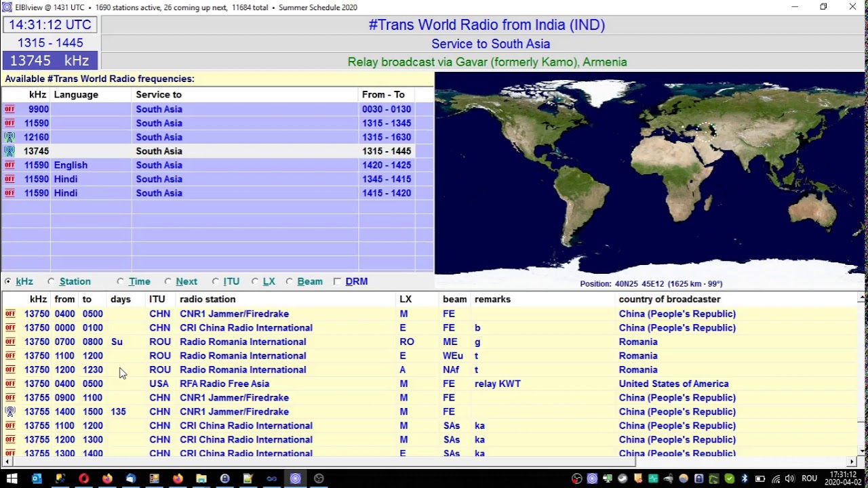Viewport: 868px width, 488px height.
Task: Click the OFF icon for 13750 CNR1 Jammer/Firedrake row
Action: (x=9, y=314)
